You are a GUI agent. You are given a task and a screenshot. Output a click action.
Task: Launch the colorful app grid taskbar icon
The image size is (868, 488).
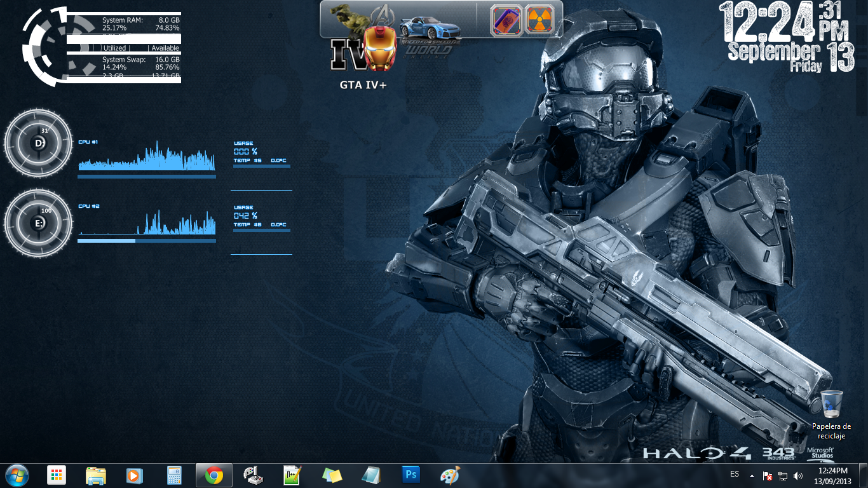point(57,475)
